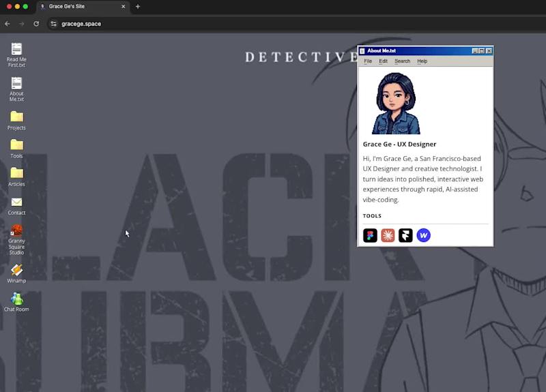This screenshot has width=546, height=392.
Task: Click the pixel-art avatar portrait
Action: 396,104
